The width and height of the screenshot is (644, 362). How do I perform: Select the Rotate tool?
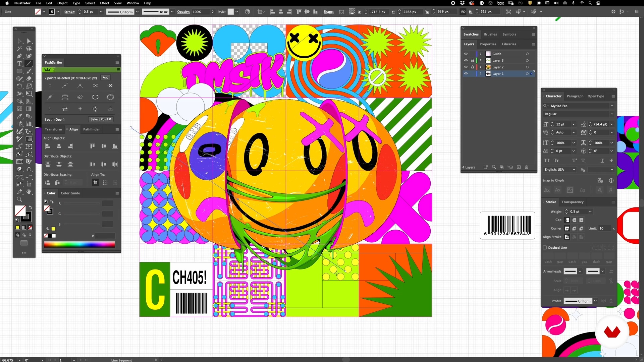point(19,86)
